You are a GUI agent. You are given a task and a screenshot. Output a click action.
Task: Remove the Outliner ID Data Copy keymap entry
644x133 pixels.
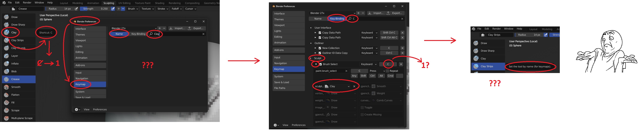402,53
